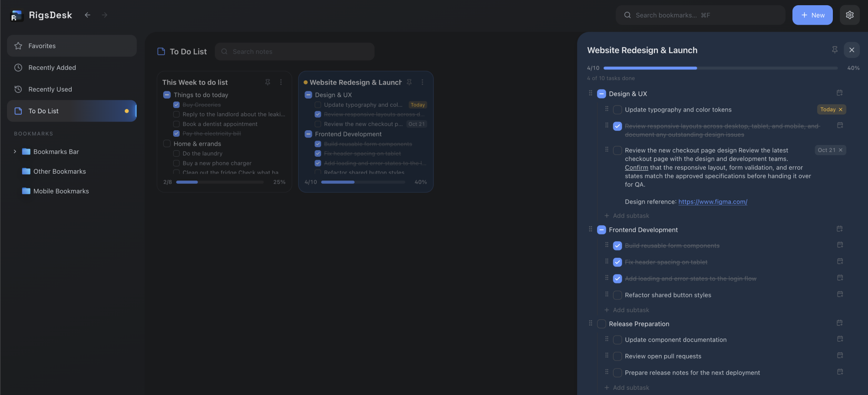This screenshot has height=395, width=868.
Task: Open the figma.com design reference link
Action: tap(713, 202)
